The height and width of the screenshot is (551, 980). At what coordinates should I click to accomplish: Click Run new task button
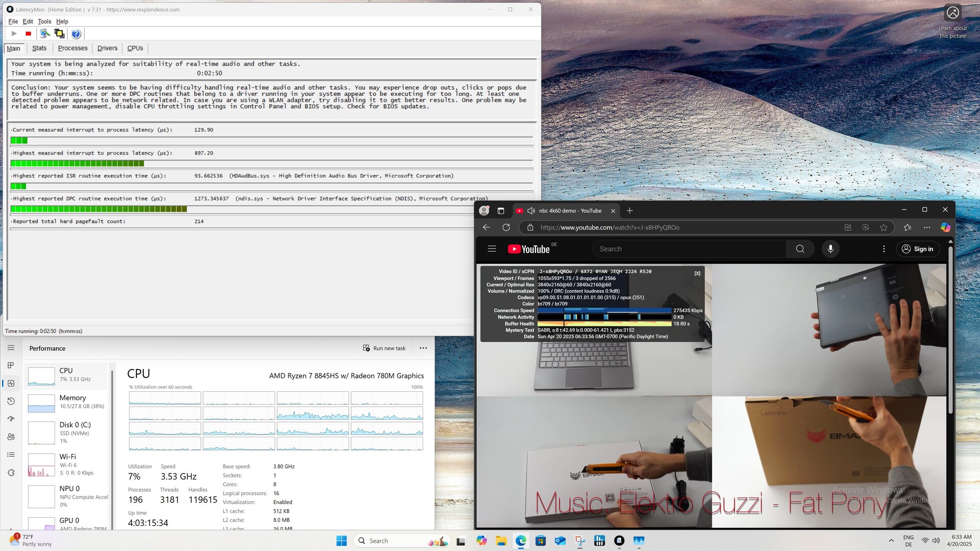384,348
